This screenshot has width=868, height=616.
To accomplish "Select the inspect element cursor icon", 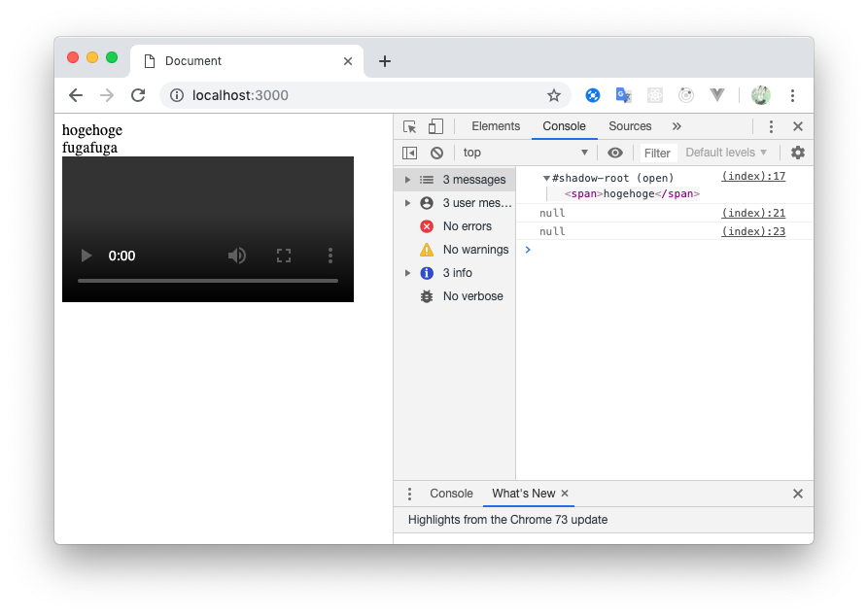I will point(411,127).
